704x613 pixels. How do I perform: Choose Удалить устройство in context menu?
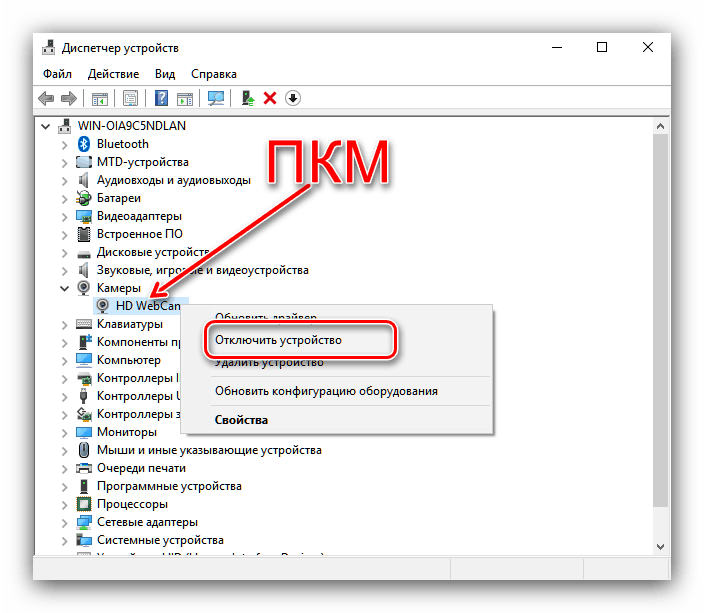point(269,363)
